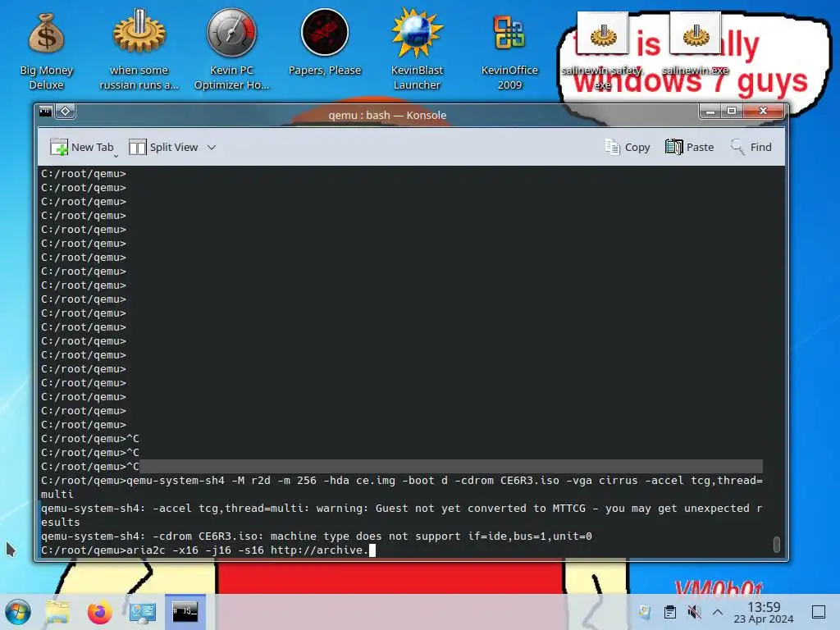Click the muted volume tray icon

click(x=694, y=612)
